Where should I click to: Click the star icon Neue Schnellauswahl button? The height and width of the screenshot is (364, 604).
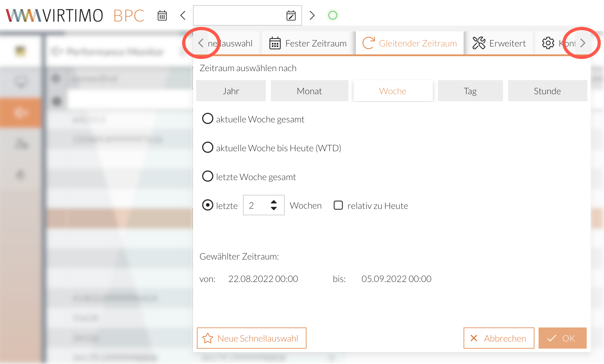[x=251, y=338]
